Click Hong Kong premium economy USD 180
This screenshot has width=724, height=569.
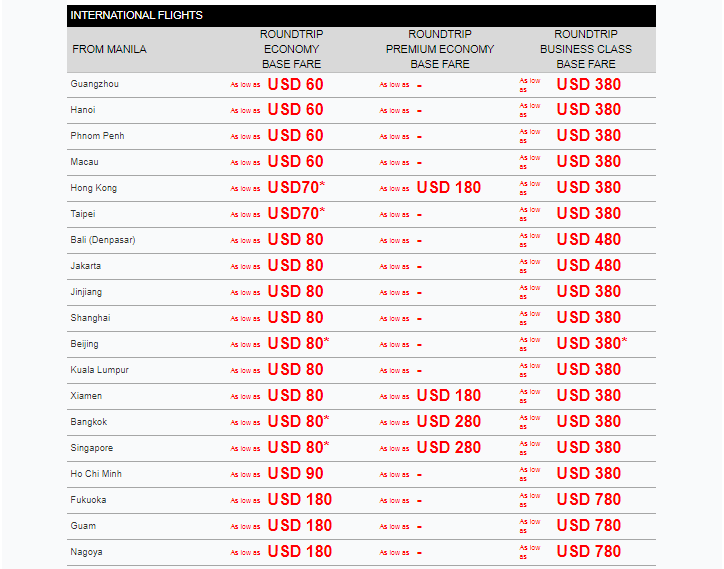[x=448, y=188]
